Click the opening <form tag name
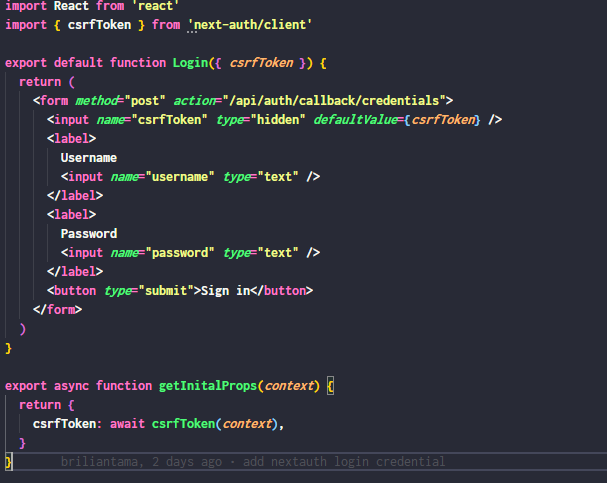Screen dimensions: 607x483 pyautogui.click(x=54, y=101)
